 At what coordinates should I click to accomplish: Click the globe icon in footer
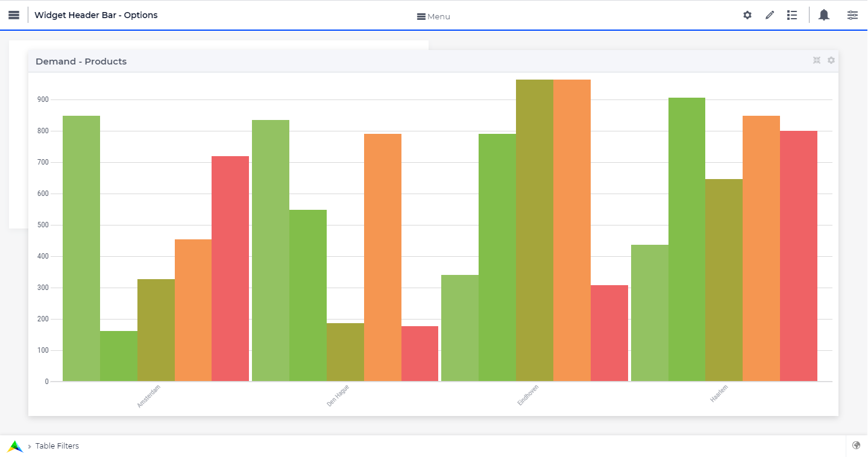click(857, 446)
